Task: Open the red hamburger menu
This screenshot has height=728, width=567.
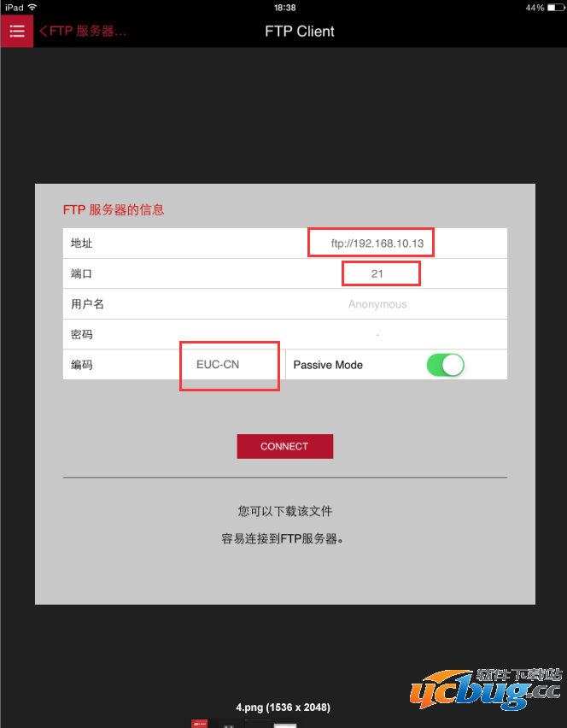Action: coord(17,31)
